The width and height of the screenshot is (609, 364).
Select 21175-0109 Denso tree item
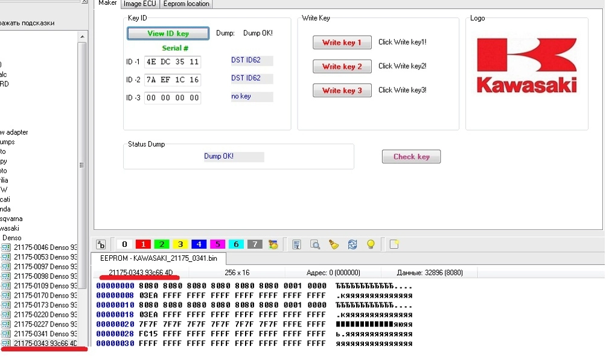point(45,286)
